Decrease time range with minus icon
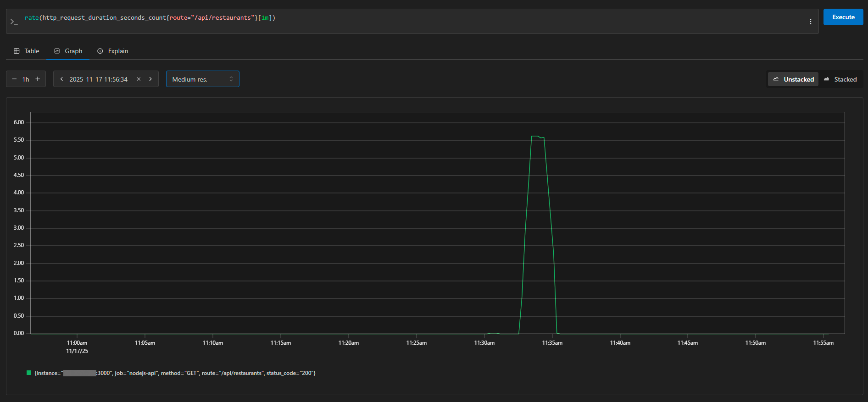 [x=14, y=79]
